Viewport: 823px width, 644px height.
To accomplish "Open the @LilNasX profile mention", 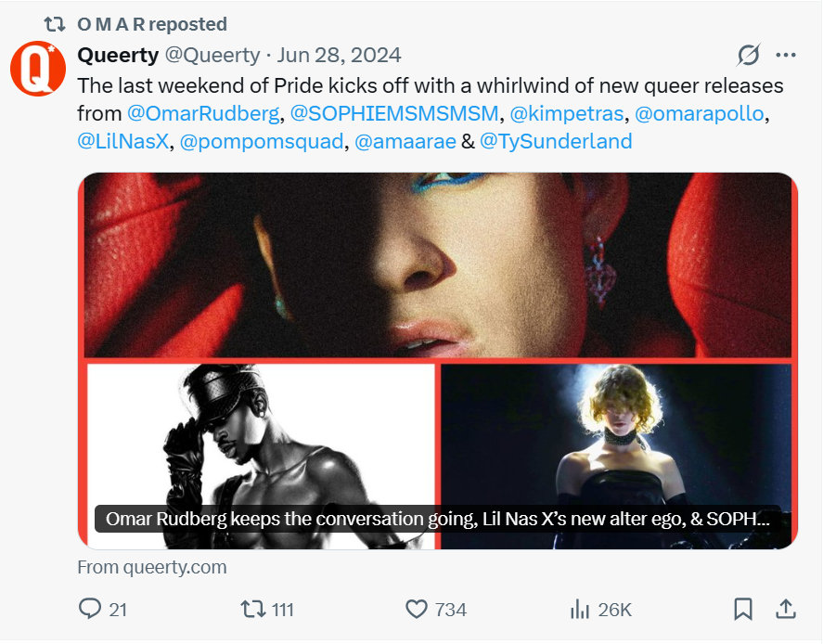I will point(122,142).
